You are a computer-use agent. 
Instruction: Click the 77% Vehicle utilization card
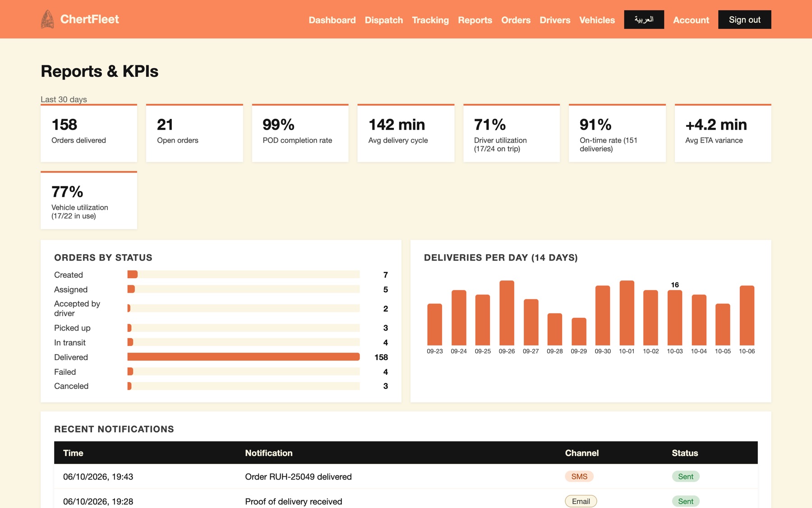coord(89,200)
